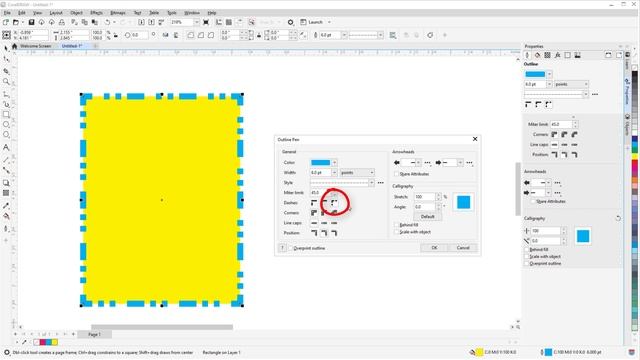Open the Edit menu
Image resolution: width=640 pixels, height=360 pixels.
pos(22,13)
